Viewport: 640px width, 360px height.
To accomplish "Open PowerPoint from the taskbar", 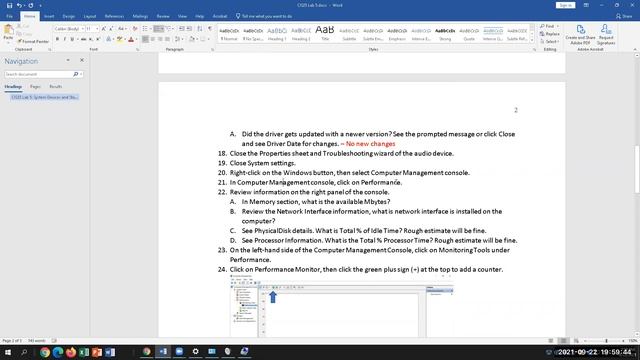I will tap(97, 352).
